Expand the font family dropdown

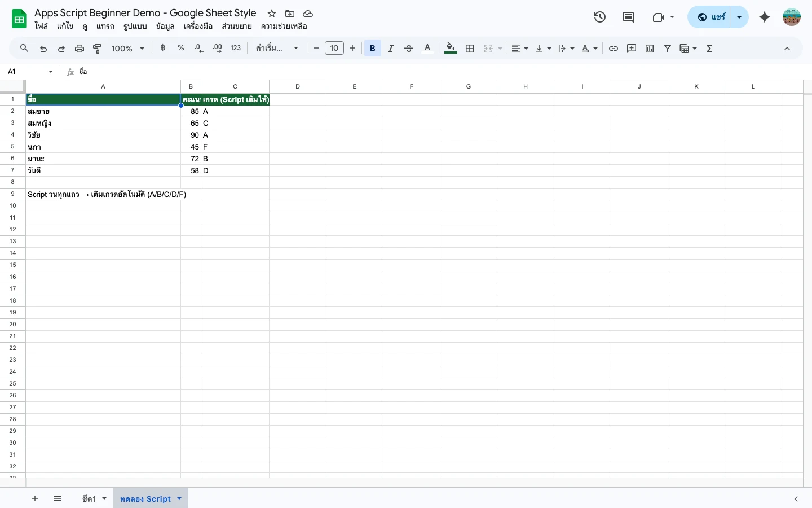(x=277, y=49)
